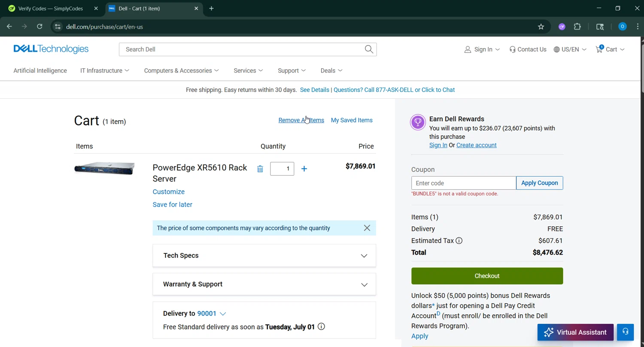
Task: Open the Virtual Assistant
Action: (575, 332)
